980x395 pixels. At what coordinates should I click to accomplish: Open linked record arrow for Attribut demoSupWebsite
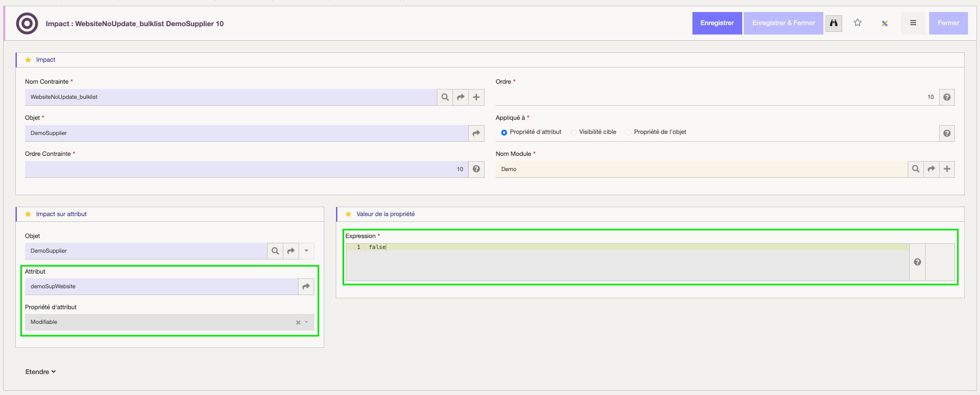coord(306,287)
